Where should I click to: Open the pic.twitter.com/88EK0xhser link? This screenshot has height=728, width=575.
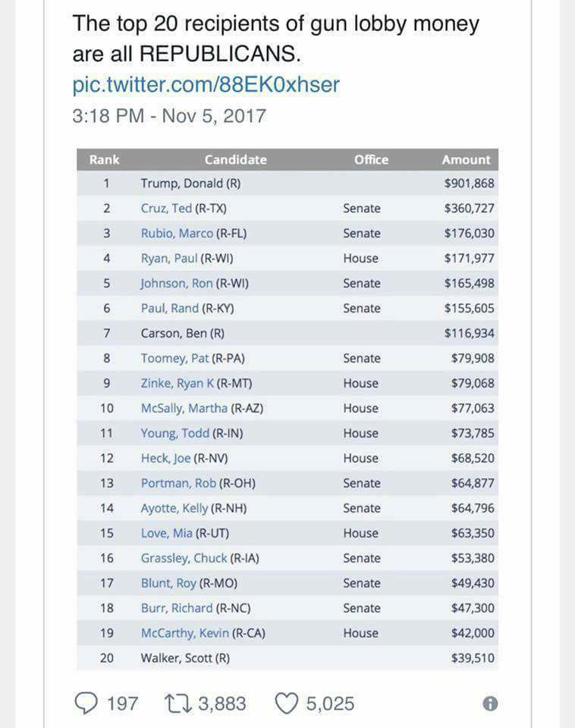206,84
